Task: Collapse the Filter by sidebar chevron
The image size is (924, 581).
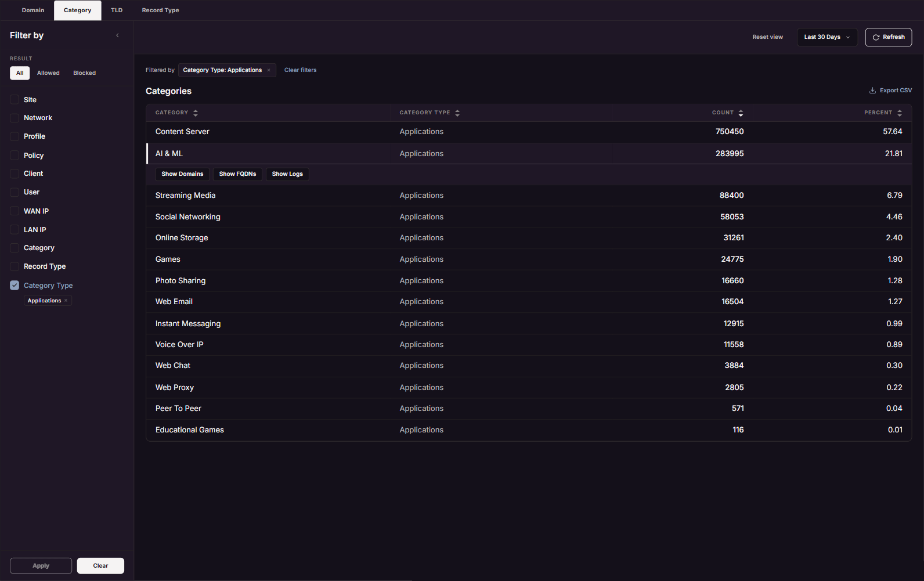Action: pyautogui.click(x=117, y=35)
